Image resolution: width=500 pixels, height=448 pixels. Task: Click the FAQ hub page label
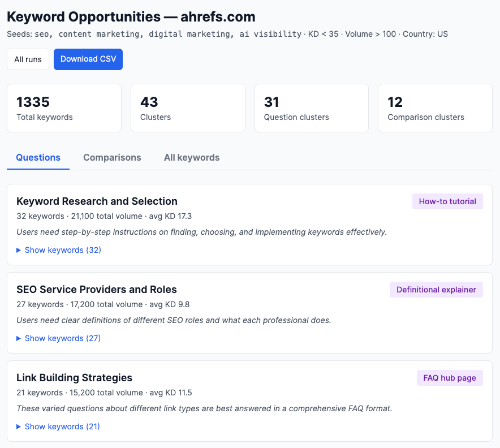[x=450, y=377]
